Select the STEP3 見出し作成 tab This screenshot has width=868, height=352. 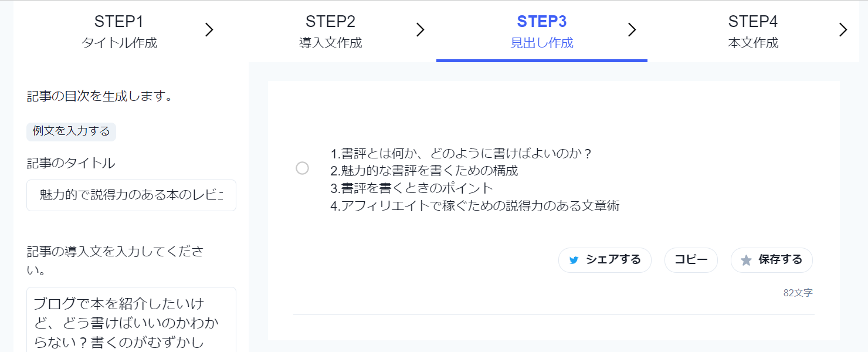tap(542, 32)
